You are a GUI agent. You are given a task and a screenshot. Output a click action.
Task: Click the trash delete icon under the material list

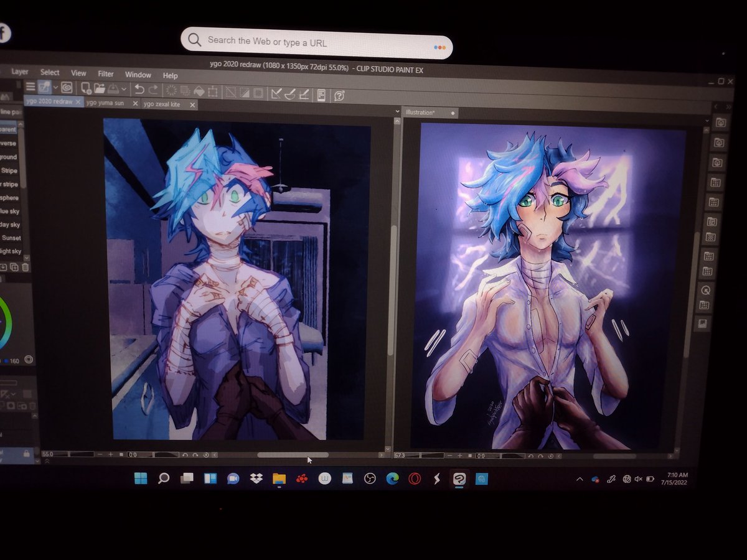[x=26, y=267]
